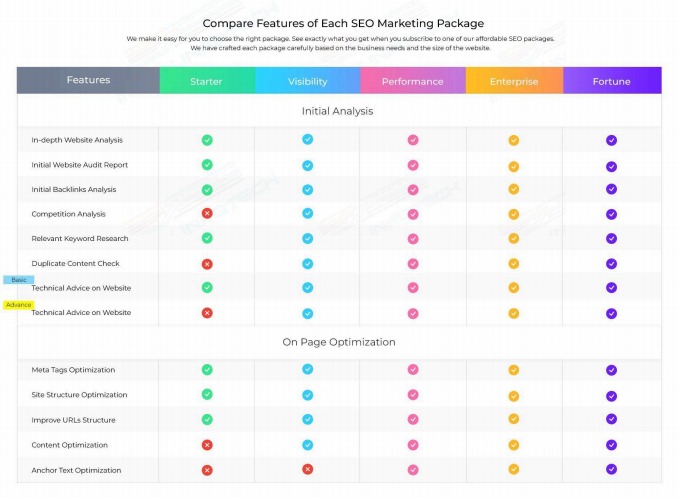Select the Visibility package column header
Image resolution: width=679 pixels, height=499 pixels.
coord(308,81)
